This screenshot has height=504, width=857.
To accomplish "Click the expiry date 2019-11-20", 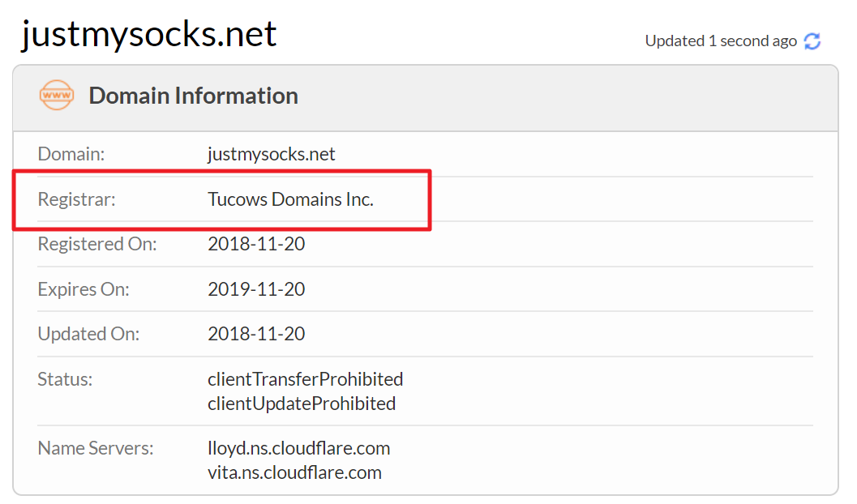I will point(256,289).
